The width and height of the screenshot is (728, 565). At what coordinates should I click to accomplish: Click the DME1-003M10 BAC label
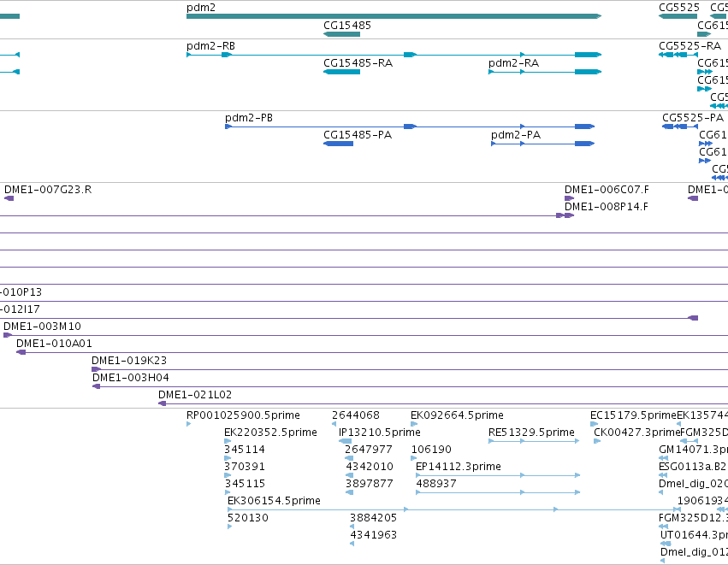point(42,327)
